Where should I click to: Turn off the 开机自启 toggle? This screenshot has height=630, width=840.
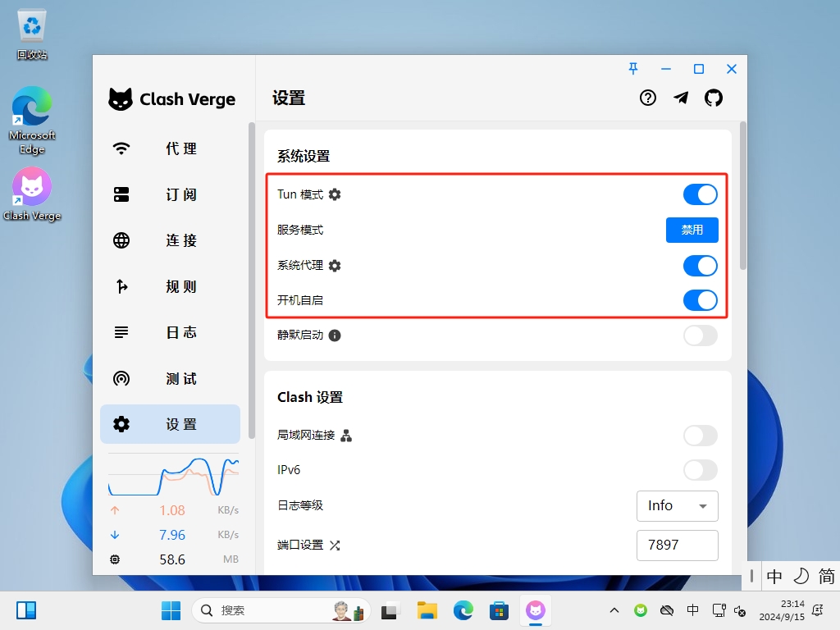(x=700, y=300)
